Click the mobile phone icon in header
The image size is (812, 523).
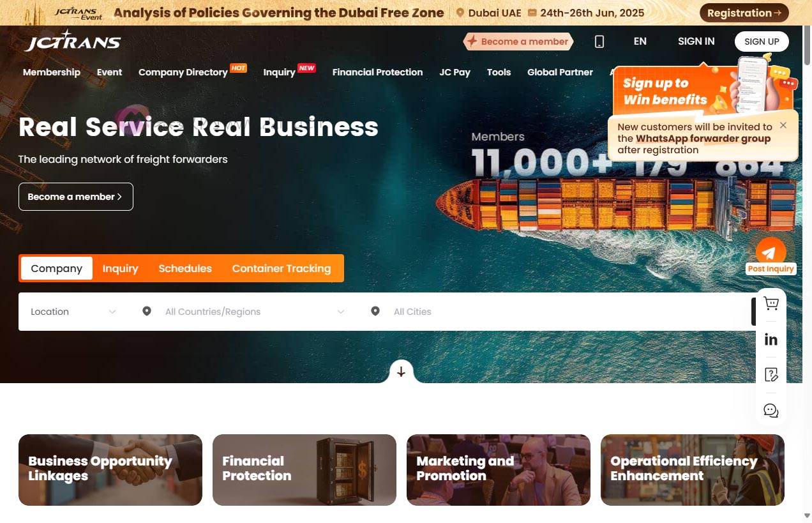pyautogui.click(x=599, y=42)
